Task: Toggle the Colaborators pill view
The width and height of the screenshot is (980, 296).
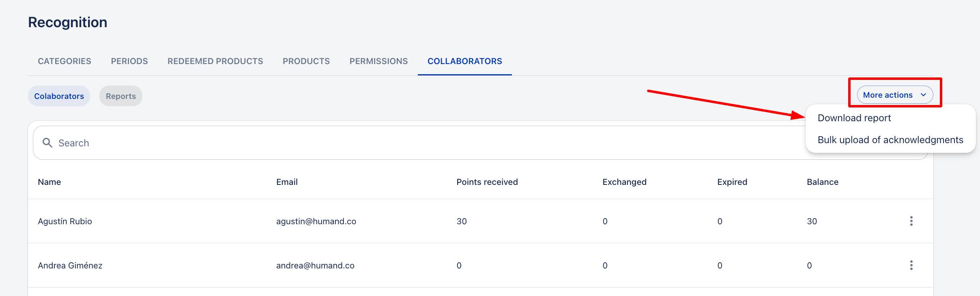Action: pos(59,96)
